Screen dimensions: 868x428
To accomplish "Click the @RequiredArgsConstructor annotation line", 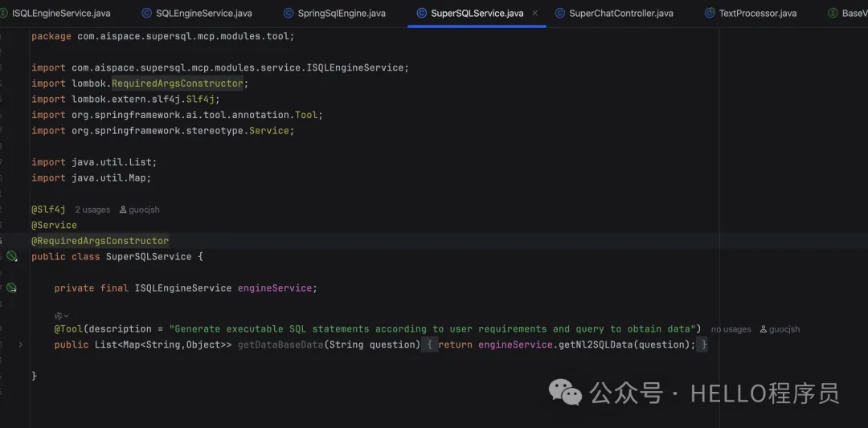I will [100, 241].
